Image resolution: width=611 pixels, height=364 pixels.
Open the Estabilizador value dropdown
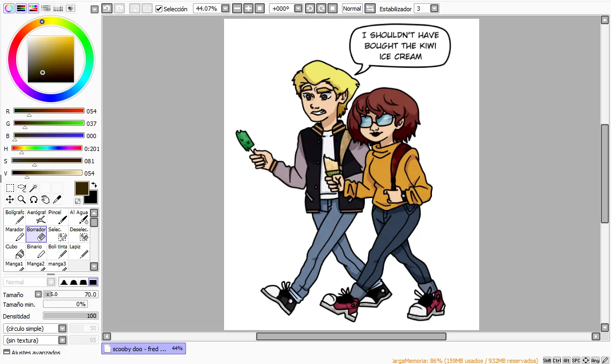click(435, 9)
